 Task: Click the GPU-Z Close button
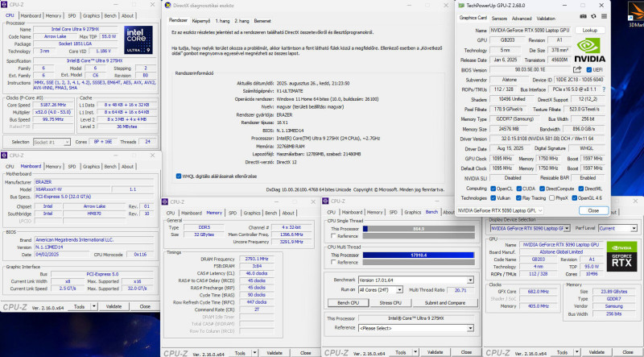coord(593,210)
